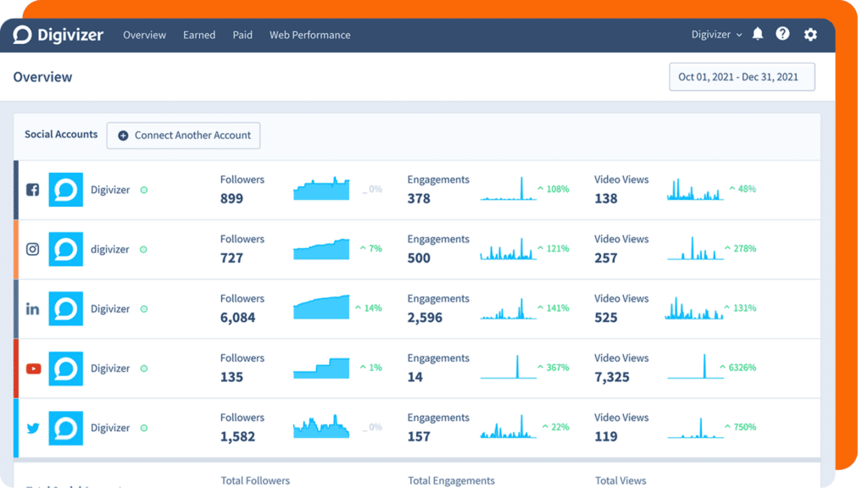The width and height of the screenshot is (868, 488).
Task: Open the Oct 01 – Dec 31, 2021 date range picker
Action: [x=742, y=77]
